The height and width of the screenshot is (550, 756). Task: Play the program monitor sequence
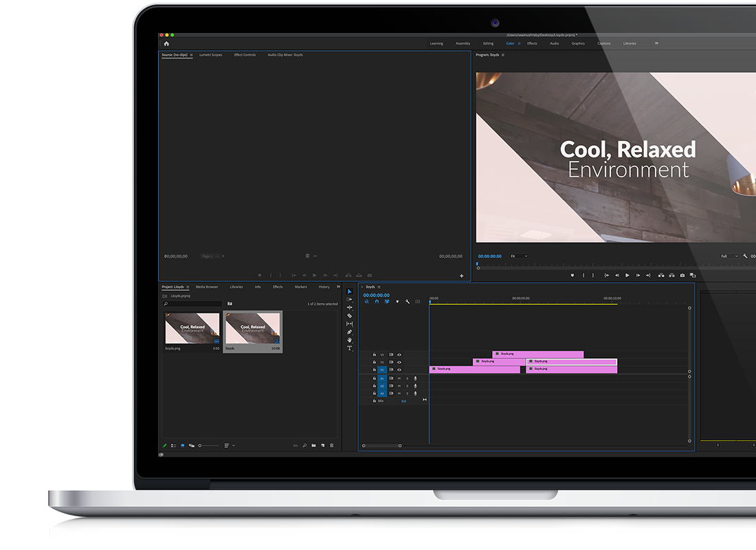[627, 275]
